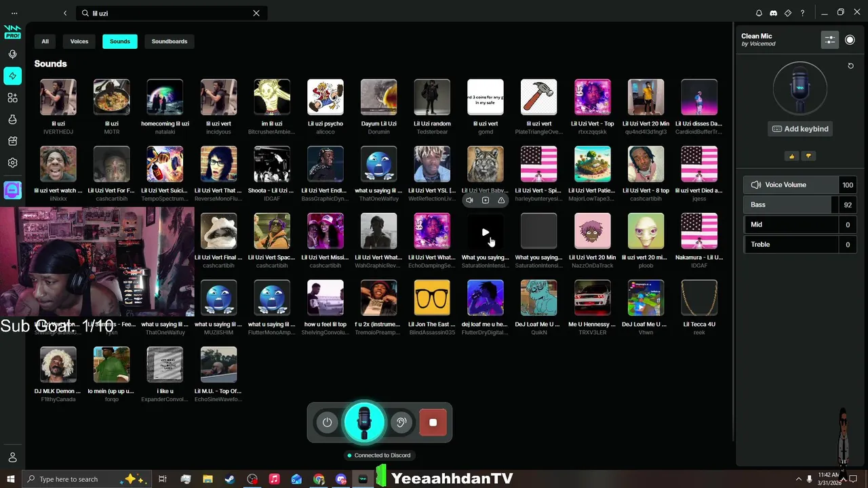This screenshot has height=488, width=868.
Task: Play the 'lo mein (up up u...' sound
Action: pyautogui.click(x=111, y=365)
